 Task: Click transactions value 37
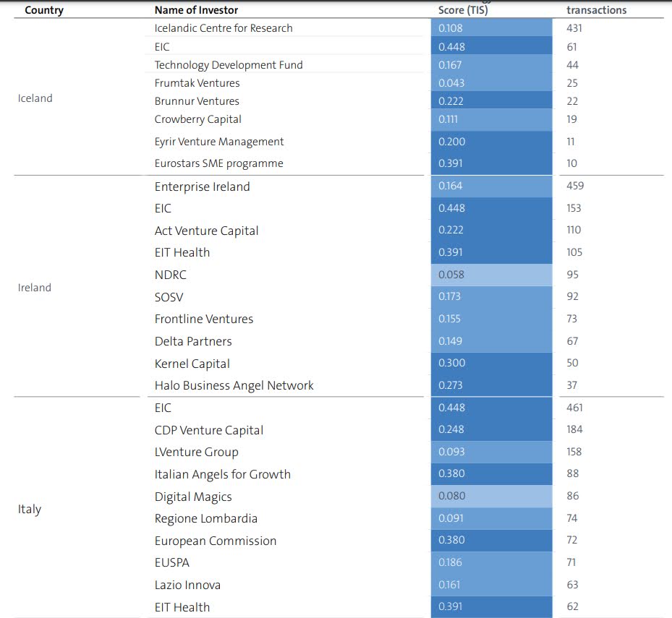click(x=571, y=385)
